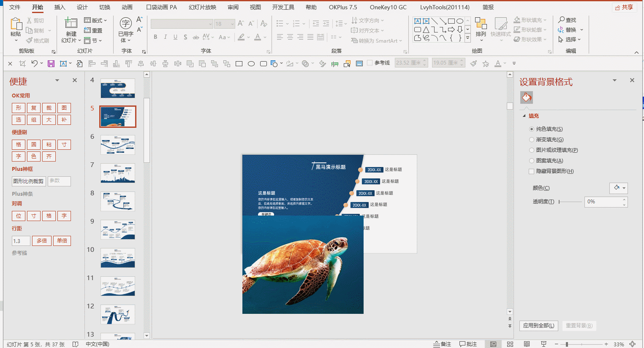Click the crop icon in quick access toolbar

22,64
